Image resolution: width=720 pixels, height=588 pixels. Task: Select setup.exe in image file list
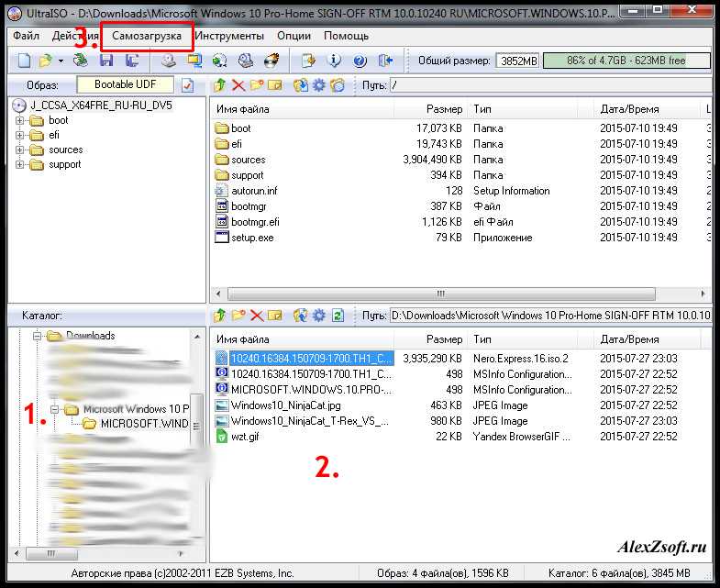[252, 238]
